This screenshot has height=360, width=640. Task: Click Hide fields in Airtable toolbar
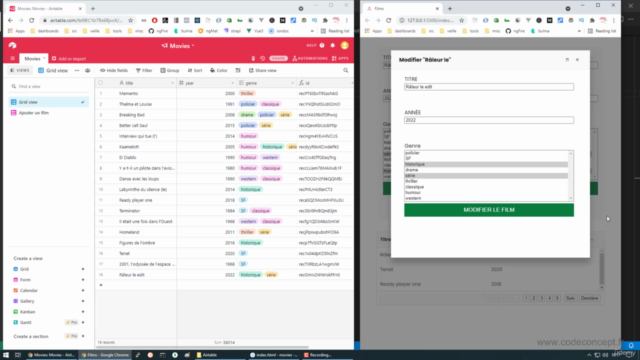click(x=114, y=71)
